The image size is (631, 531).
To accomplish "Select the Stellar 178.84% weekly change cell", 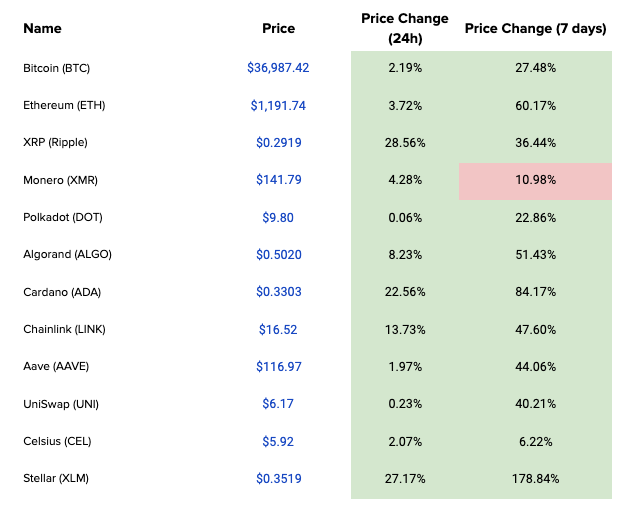I will 535,478.
